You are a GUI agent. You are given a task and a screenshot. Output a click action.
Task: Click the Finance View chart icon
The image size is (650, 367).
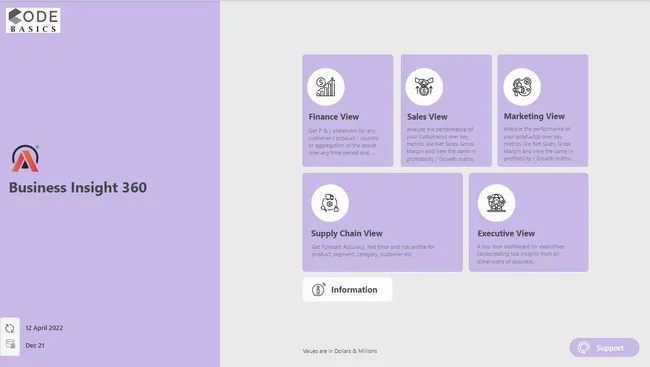pos(326,87)
